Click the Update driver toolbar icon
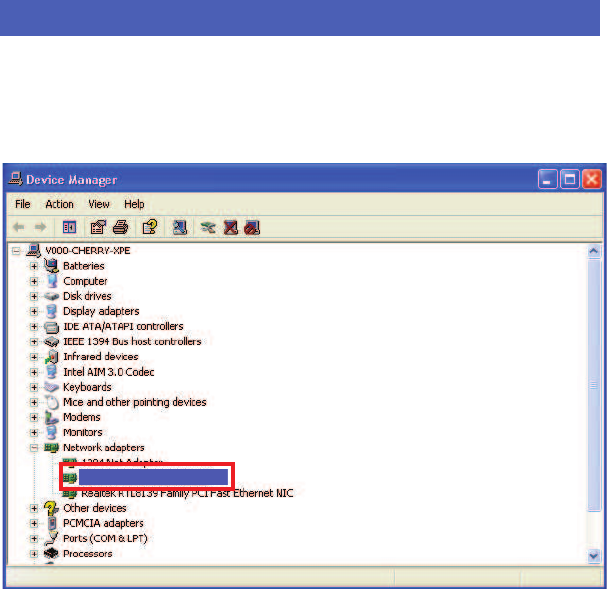The height and width of the screenshot is (589, 607). [x=208, y=227]
